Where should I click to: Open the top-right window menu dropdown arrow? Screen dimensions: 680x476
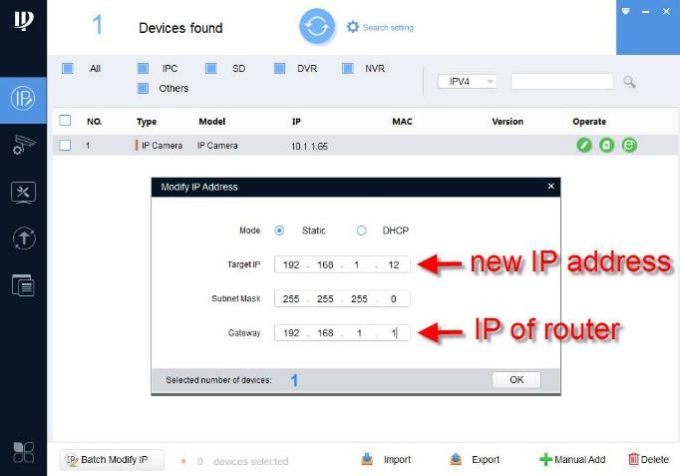pyautogui.click(x=626, y=12)
